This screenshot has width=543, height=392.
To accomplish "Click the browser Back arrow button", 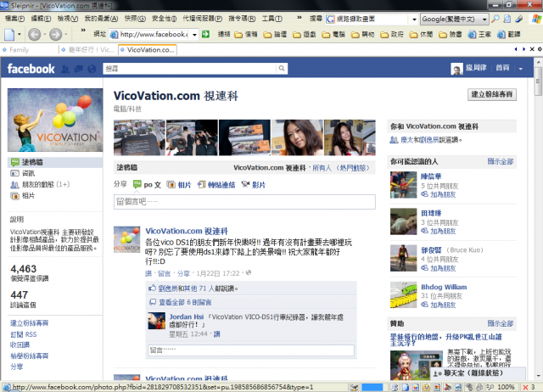I will click(x=34, y=34).
